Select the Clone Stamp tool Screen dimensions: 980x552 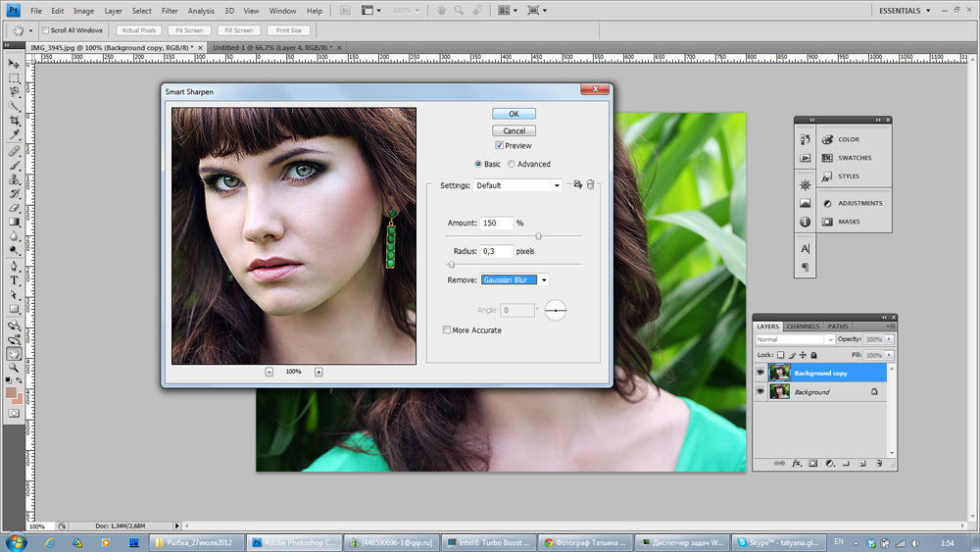(14, 179)
